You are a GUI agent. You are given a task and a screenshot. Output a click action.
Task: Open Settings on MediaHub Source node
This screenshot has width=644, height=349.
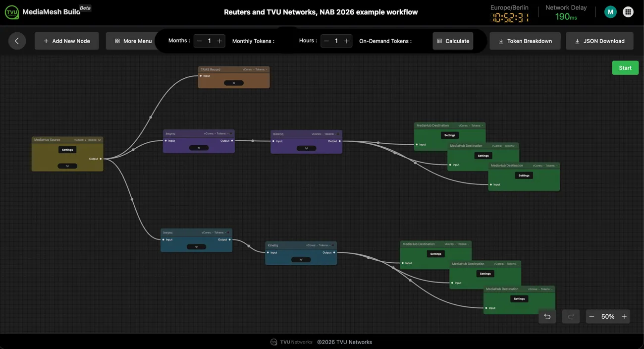pyautogui.click(x=67, y=150)
